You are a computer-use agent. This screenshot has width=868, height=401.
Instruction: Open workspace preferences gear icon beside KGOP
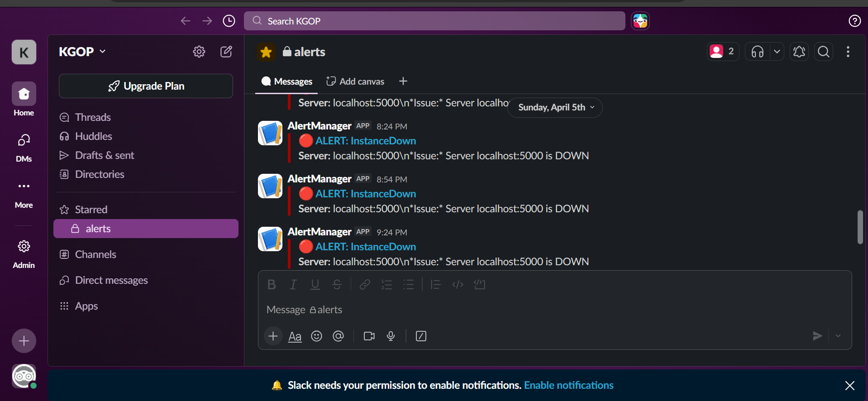199,52
